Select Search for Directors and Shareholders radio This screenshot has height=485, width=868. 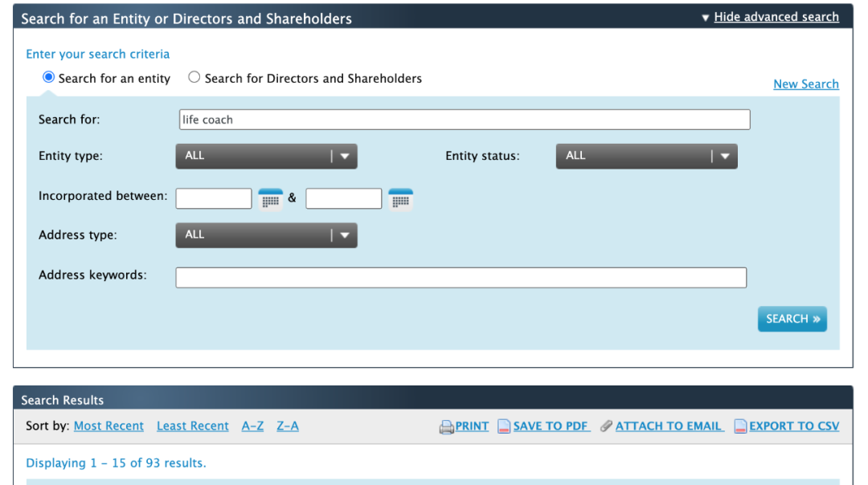click(x=194, y=77)
